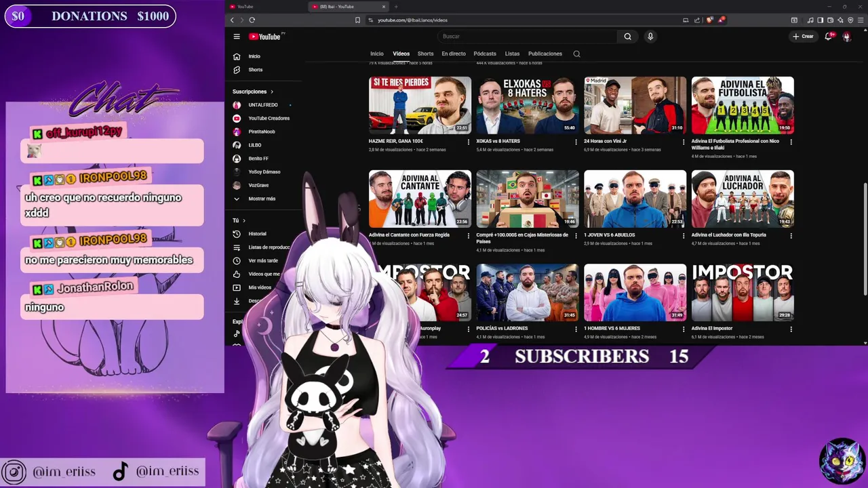
Task: Switch to the Listas tab
Action: (x=512, y=54)
